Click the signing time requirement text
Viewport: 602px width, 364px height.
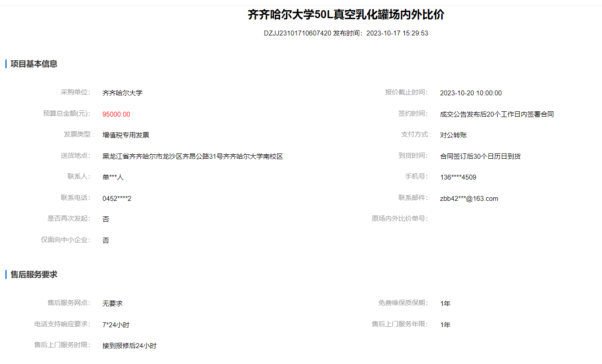tap(497, 114)
